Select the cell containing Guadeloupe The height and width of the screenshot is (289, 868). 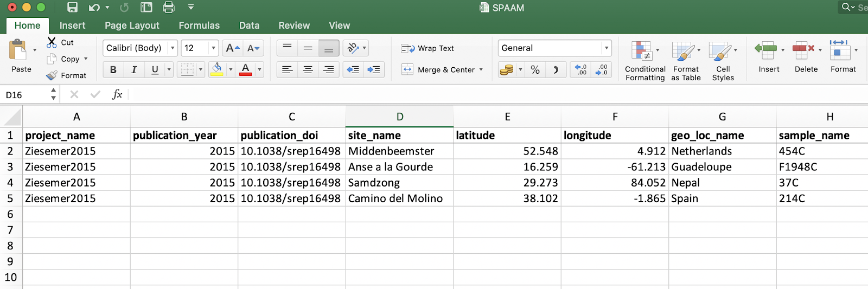(x=722, y=166)
